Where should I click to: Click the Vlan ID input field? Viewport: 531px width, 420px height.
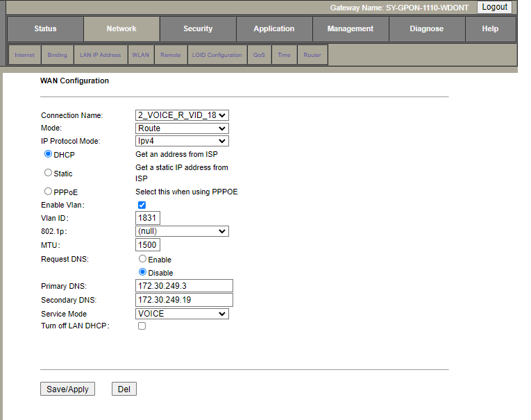click(148, 218)
